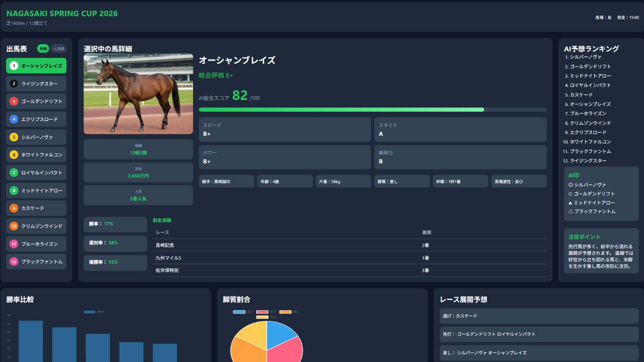The width and height of the screenshot is (644, 362).
Task: Click the pink 先行 pie chart slice
Action: pos(287,350)
